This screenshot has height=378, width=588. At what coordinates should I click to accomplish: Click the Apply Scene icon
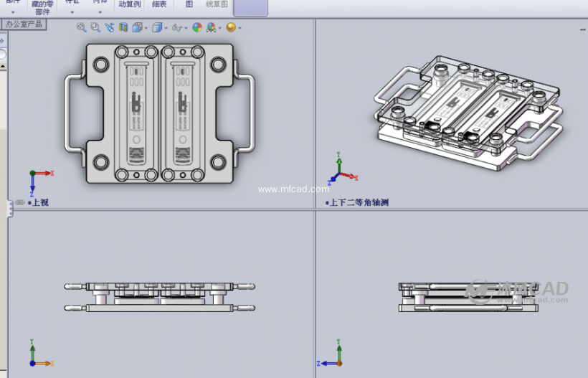[x=211, y=27]
